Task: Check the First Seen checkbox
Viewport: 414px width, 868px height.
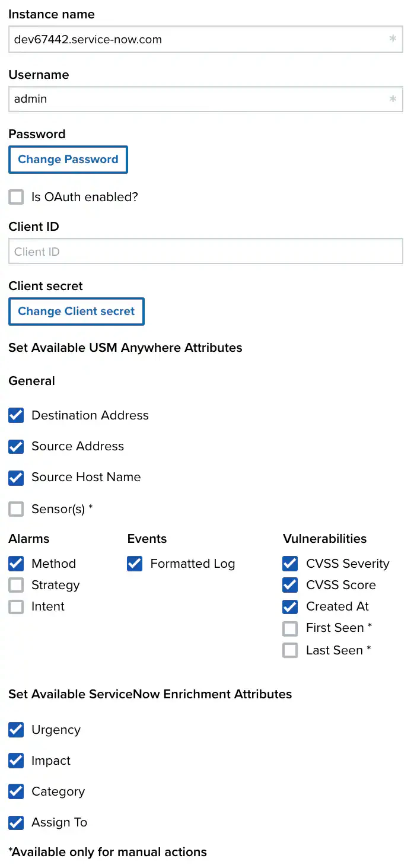Action: (x=290, y=628)
